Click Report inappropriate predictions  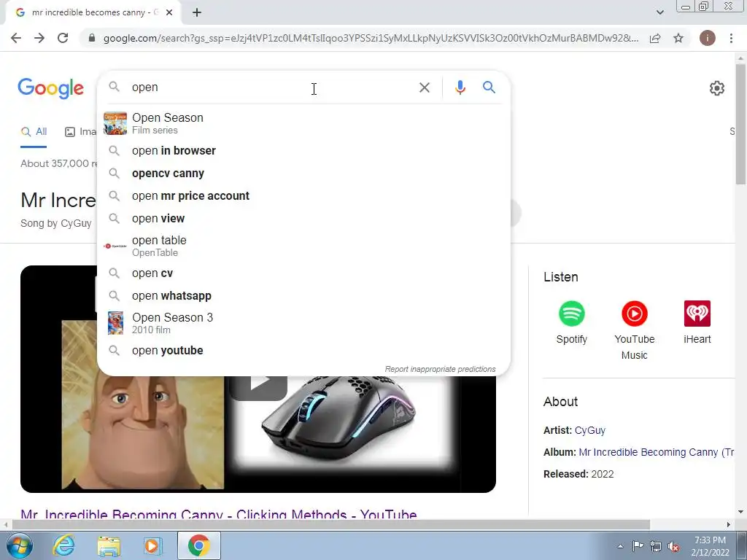(x=440, y=369)
